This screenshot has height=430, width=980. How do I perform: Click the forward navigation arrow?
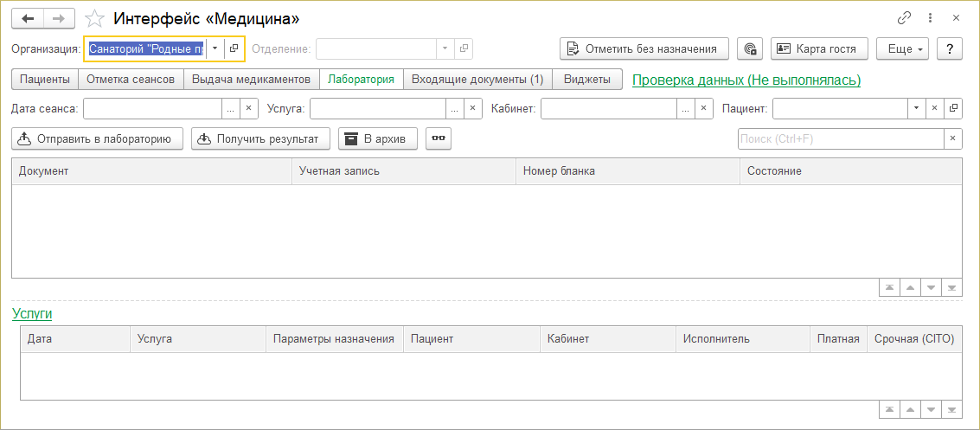pyautogui.click(x=59, y=18)
